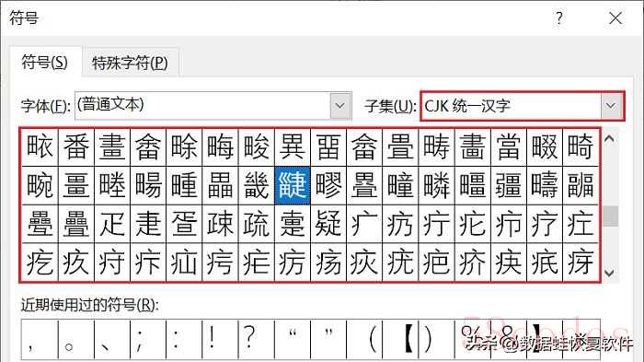The image size is (644, 362).
Task: Select the character 疙 in the grid
Action: click(x=40, y=262)
